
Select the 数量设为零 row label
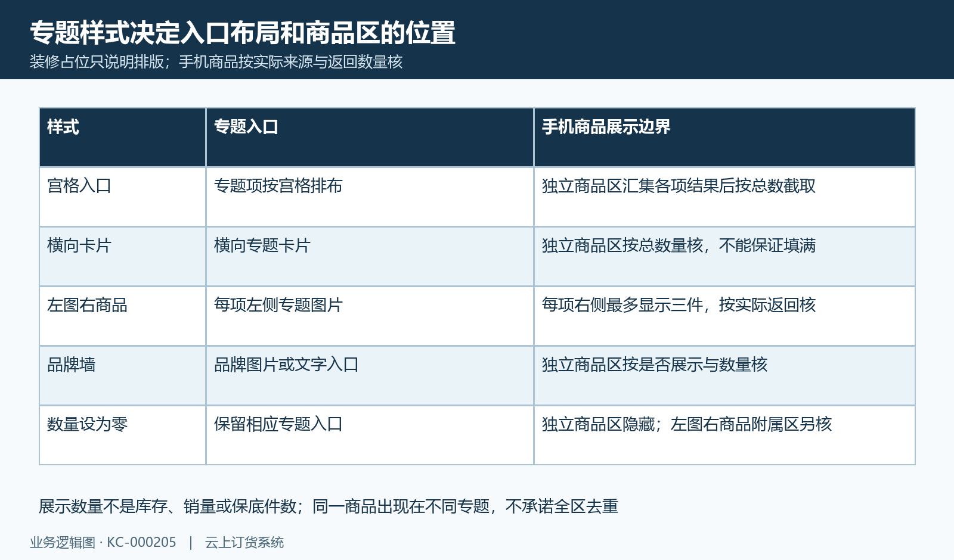coord(122,435)
